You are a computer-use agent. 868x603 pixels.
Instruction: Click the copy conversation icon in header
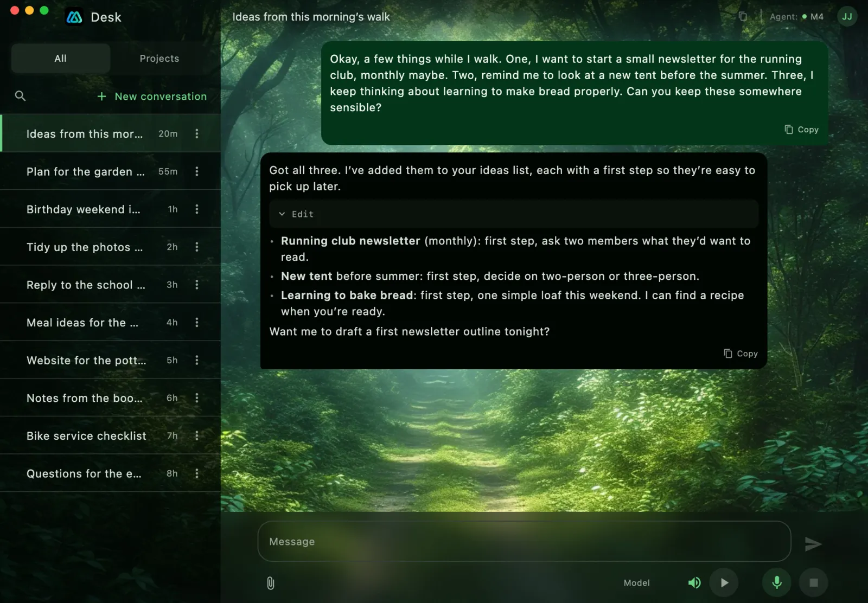point(743,17)
